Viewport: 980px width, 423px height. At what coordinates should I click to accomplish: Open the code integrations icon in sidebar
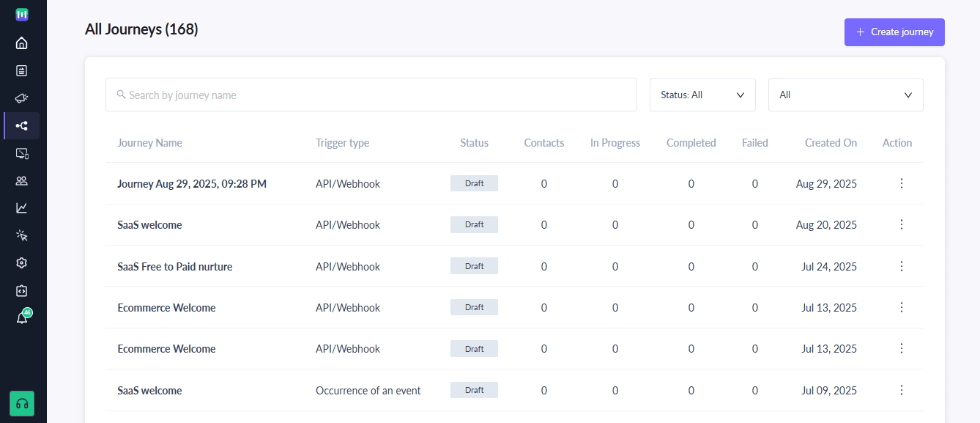click(22, 291)
